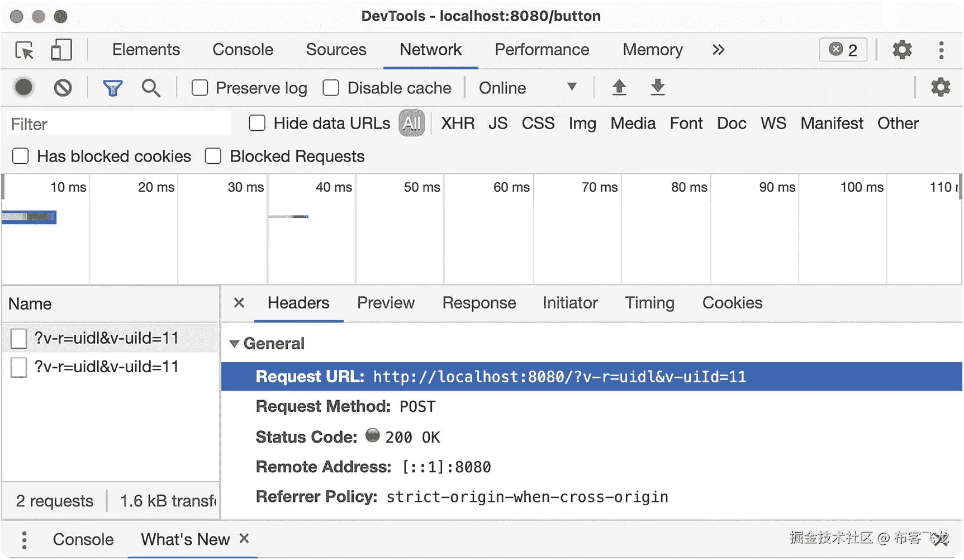Open the network search magnifier
964x560 pixels.
(x=151, y=88)
